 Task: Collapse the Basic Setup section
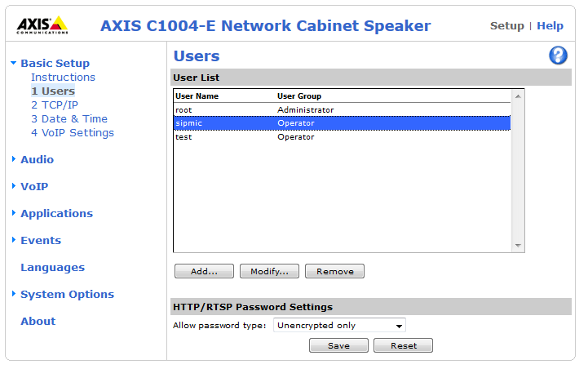click(55, 63)
